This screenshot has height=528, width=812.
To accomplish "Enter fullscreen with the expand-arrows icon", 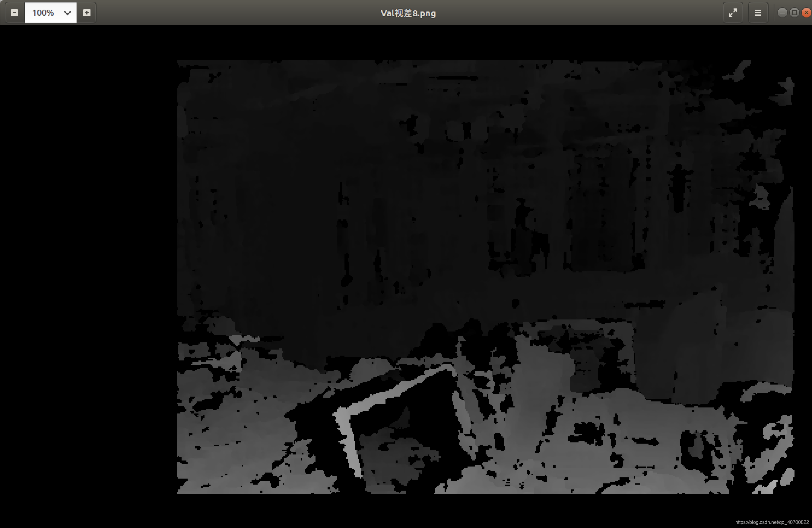I will pyautogui.click(x=733, y=13).
